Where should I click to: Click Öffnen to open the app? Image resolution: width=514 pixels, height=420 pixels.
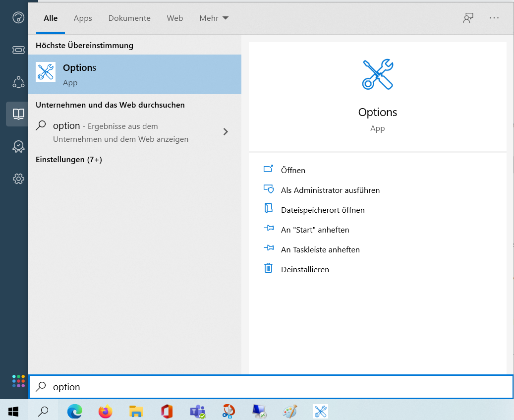[x=293, y=170]
